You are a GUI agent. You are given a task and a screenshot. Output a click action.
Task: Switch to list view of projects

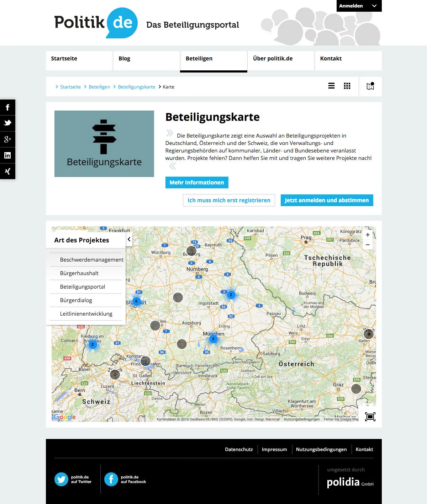tap(331, 86)
